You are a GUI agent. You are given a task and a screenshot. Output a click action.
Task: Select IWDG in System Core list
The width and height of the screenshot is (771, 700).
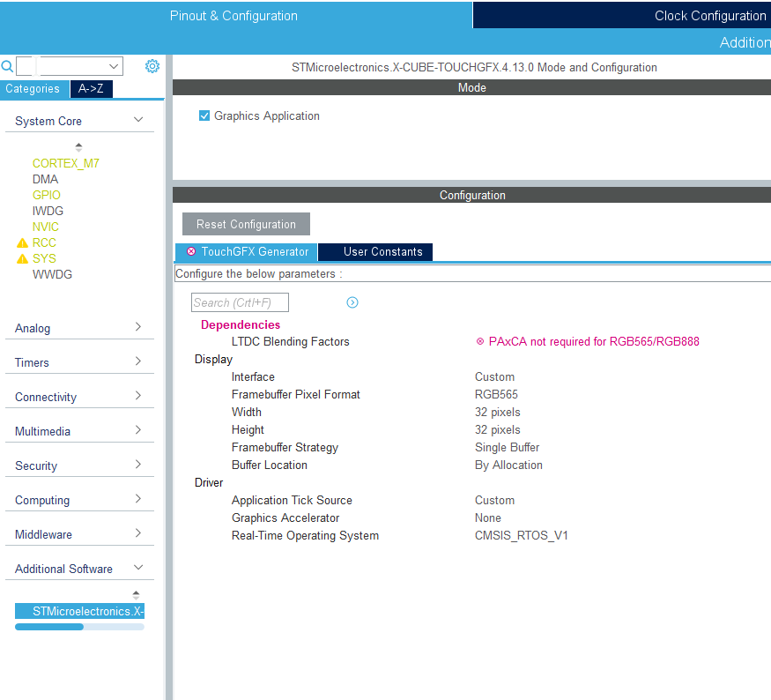pyautogui.click(x=48, y=211)
